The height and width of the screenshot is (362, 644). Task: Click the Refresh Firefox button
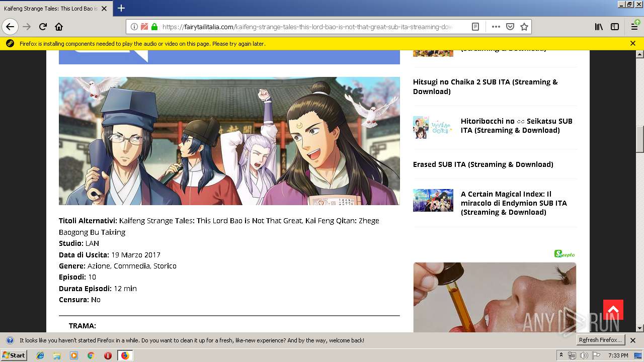(600, 340)
